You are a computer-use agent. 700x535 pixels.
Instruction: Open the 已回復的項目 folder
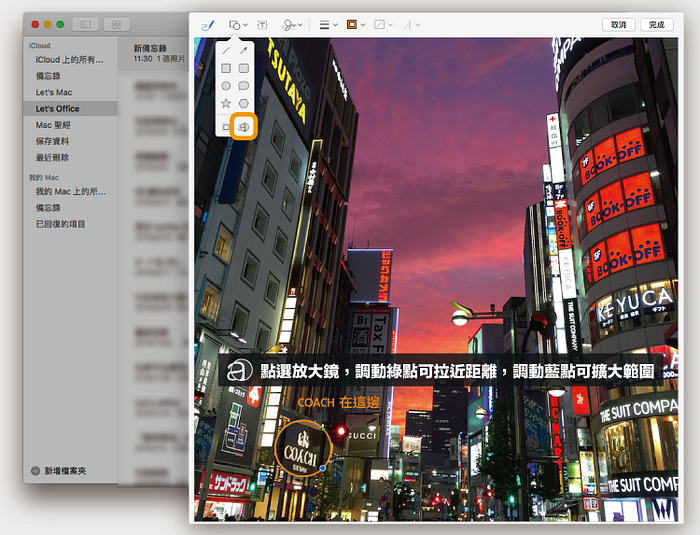[71, 224]
